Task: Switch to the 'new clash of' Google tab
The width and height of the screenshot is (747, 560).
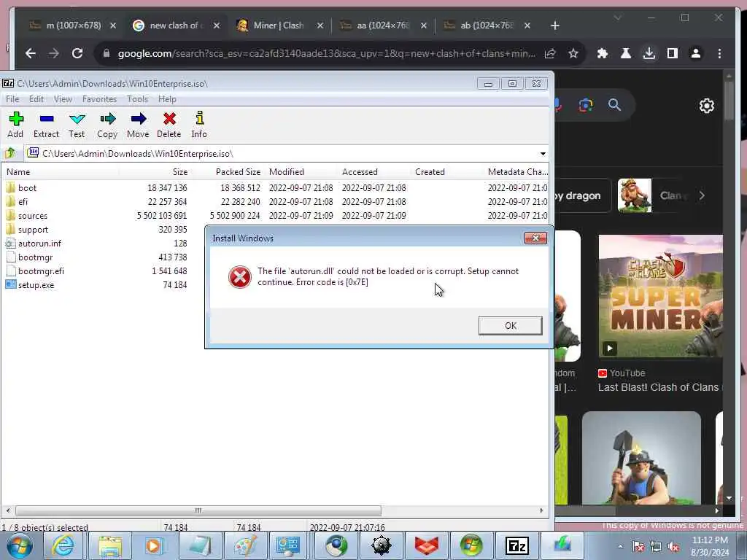Action: [x=177, y=26]
